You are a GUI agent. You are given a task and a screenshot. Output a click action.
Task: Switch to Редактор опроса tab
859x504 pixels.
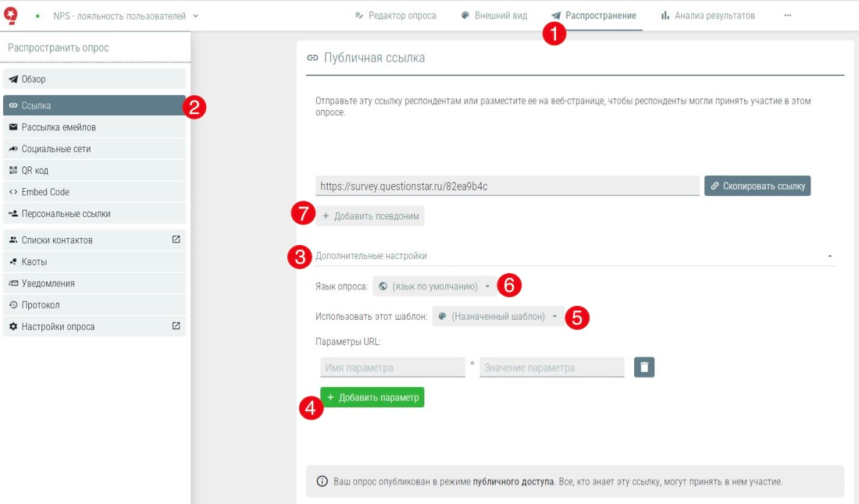pos(395,16)
